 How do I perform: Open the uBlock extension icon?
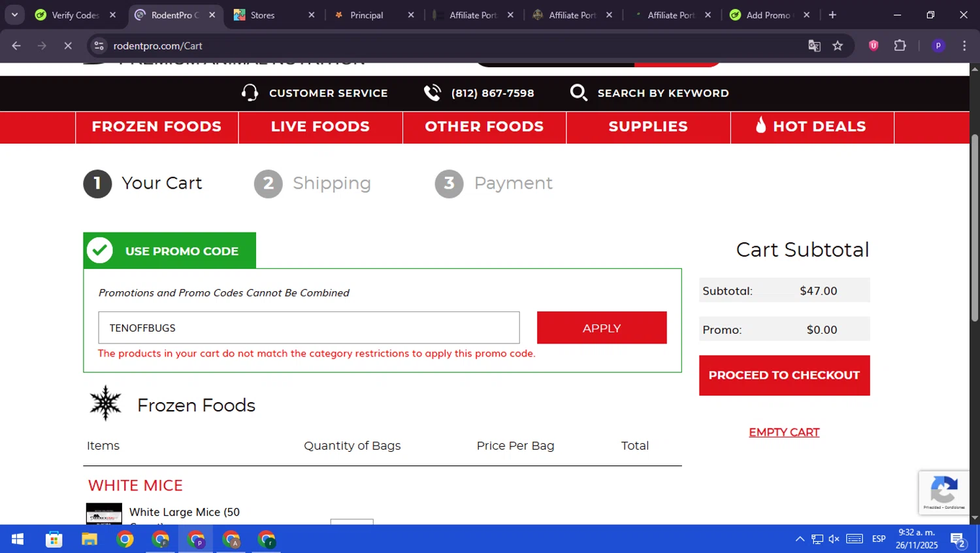click(x=874, y=45)
